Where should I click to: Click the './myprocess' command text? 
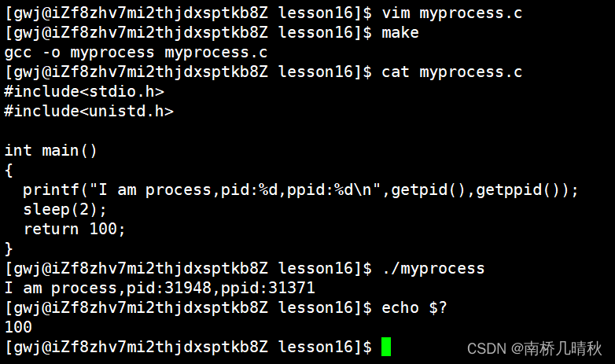(433, 269)
